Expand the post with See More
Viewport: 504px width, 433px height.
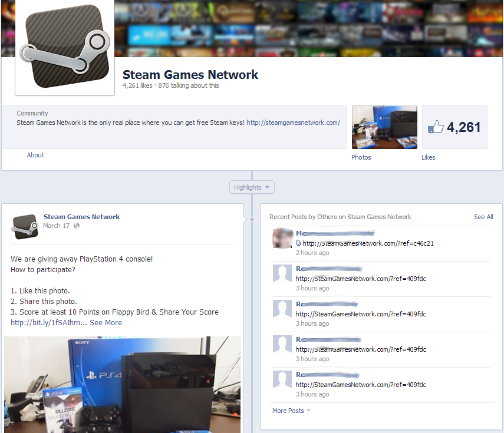click(x=106, y=322)
